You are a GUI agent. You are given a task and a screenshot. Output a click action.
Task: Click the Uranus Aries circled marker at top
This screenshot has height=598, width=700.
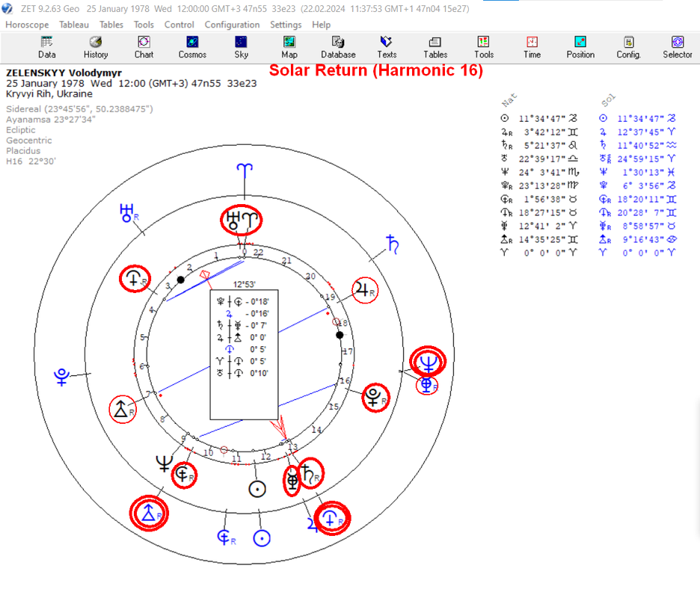pos(242,220)
